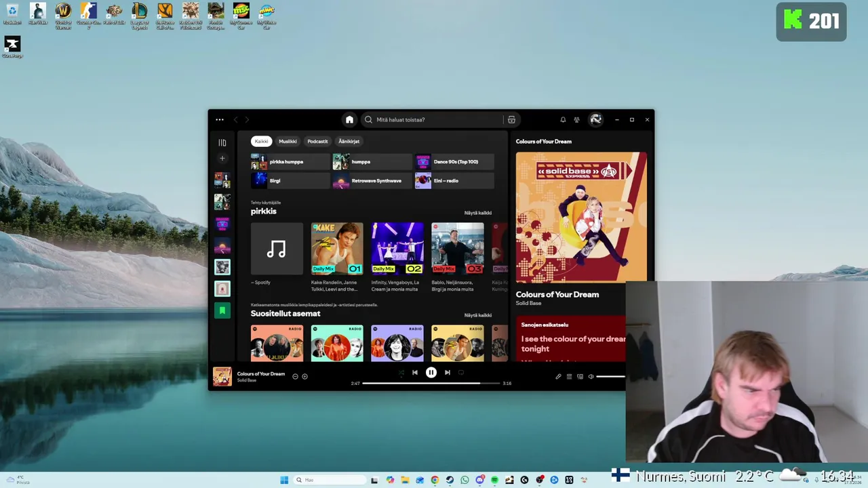Open the Friend Activity icon
This screenshot has width=868, height=488.
click(x=576, y=120)
